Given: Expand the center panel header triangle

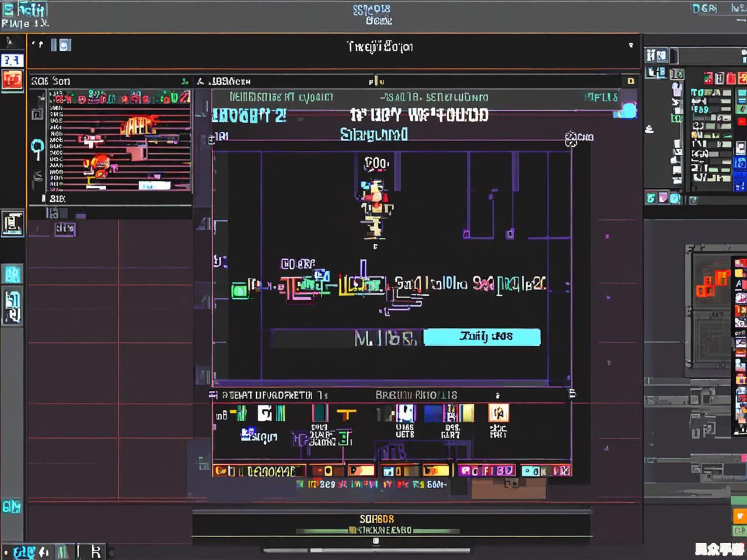Looking at the screenshot, I should 200,81.
